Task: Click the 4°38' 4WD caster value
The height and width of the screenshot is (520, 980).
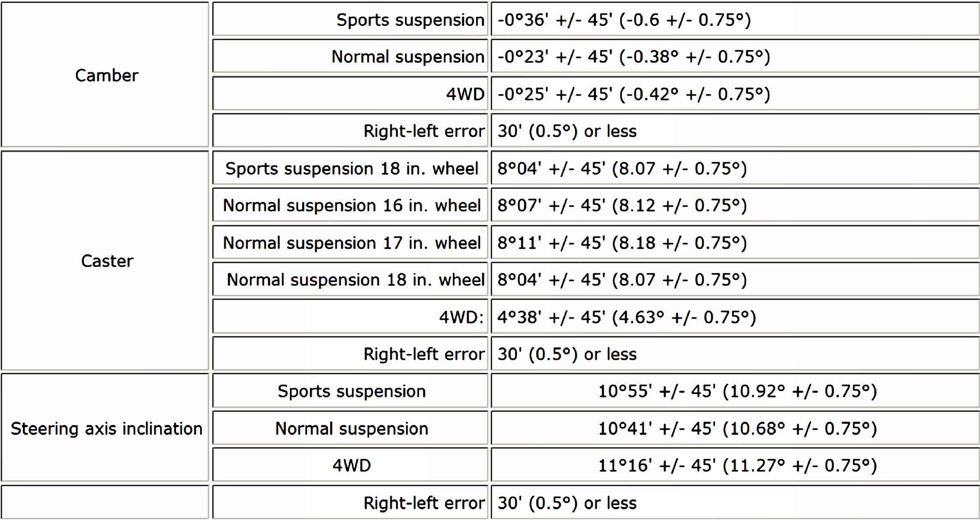Action: [626, 317]
